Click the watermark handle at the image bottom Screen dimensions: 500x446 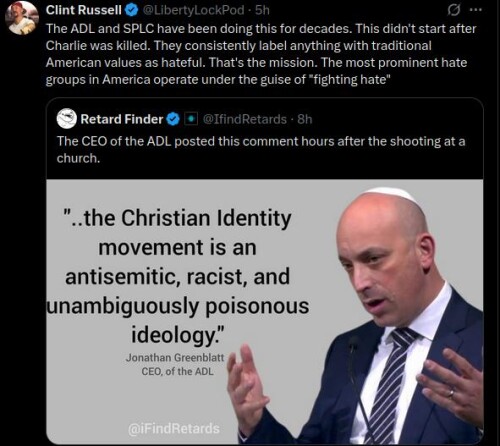174,429
